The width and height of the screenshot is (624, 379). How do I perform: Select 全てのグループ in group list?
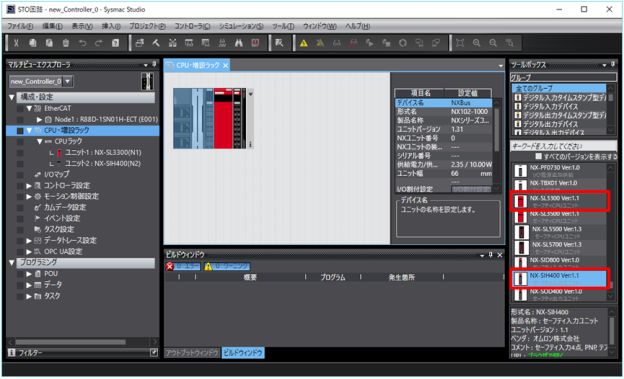[x=559, y=88]
